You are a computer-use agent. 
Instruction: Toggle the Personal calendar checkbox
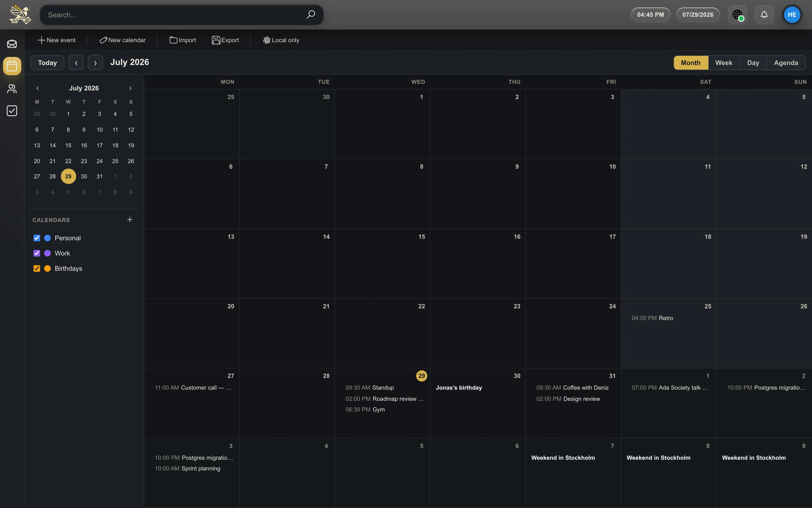coord(37,238)
